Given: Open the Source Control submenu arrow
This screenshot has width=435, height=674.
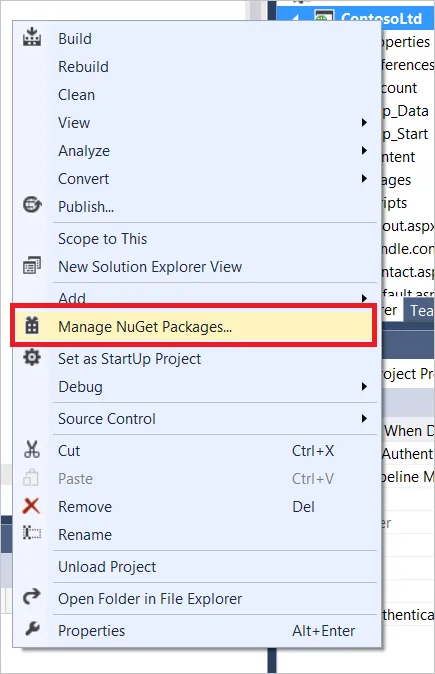Looking at the screenshot, I should 365,419.
